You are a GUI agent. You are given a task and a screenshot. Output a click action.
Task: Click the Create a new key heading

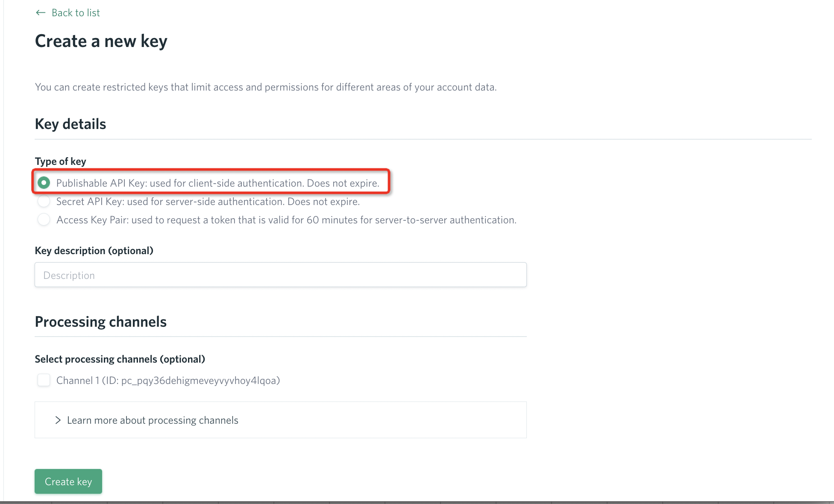click(x=101, y=41)
